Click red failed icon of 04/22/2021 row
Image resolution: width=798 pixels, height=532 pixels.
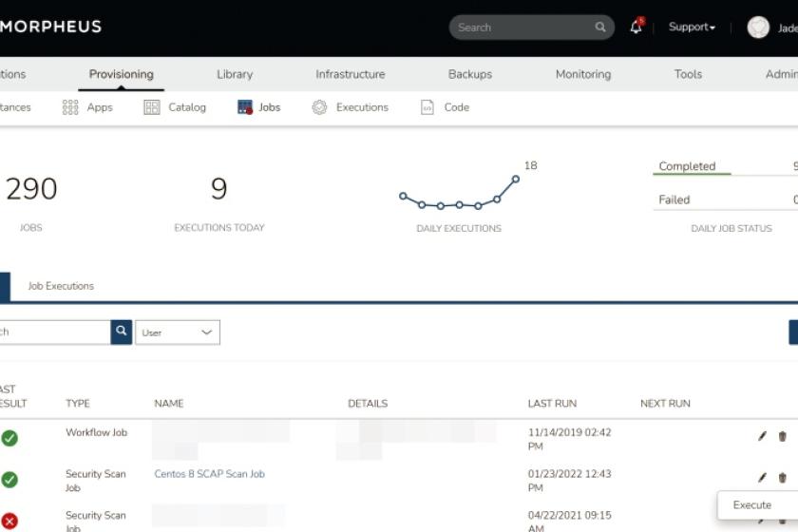point(9,521)
